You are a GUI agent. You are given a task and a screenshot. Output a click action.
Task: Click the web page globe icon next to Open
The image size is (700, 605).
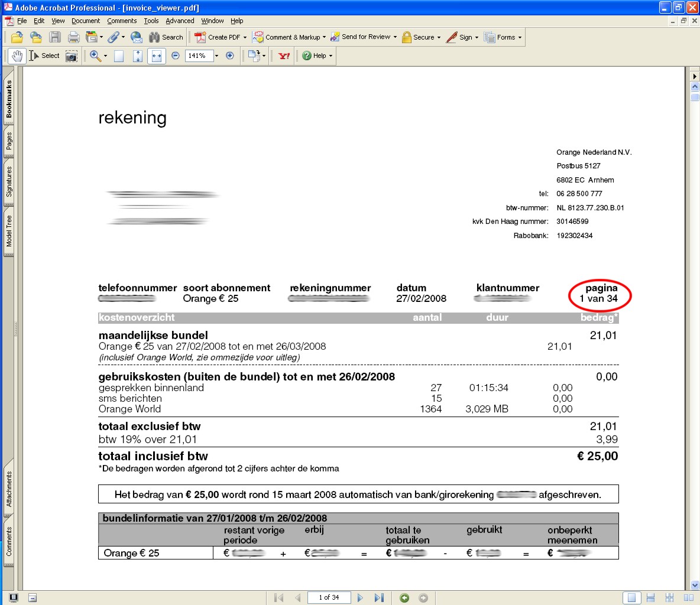click(x=35, y=37)
